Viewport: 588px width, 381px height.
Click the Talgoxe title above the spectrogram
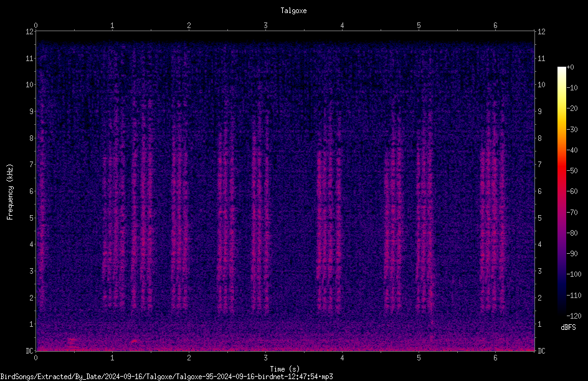[x=293, y=11]
